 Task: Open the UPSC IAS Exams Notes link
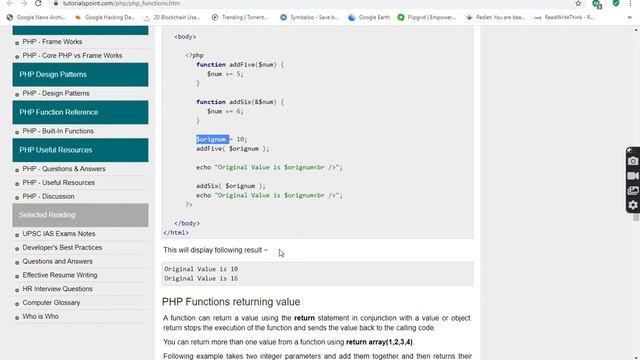[59, 233]
